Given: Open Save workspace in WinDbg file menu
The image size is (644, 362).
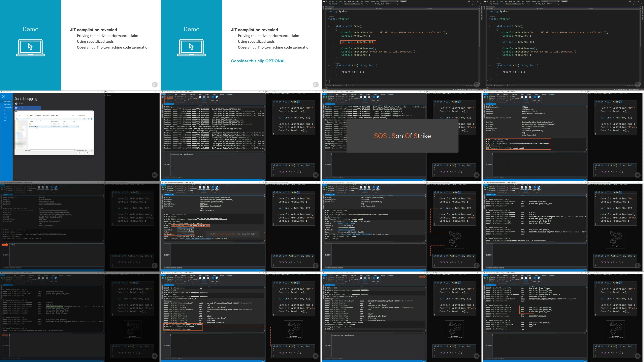Looking at the screenshot, I should click(8, 104).
